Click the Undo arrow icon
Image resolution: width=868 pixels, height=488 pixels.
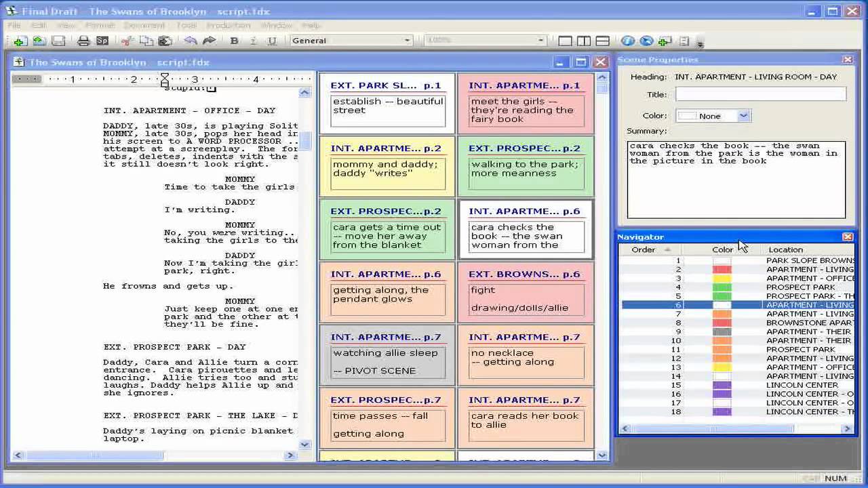point(191,41)
